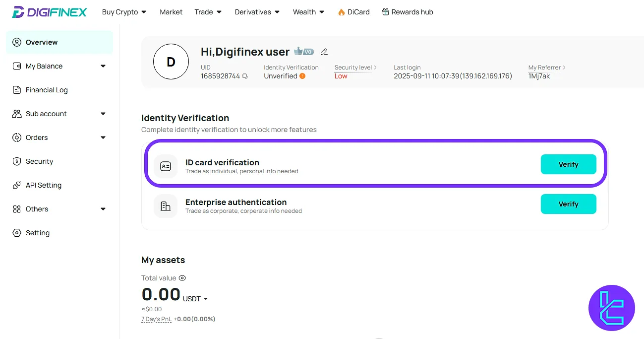Click the DigiFinex logo
644x339 pixels.
pyautogui.click(x=49, y=11)
